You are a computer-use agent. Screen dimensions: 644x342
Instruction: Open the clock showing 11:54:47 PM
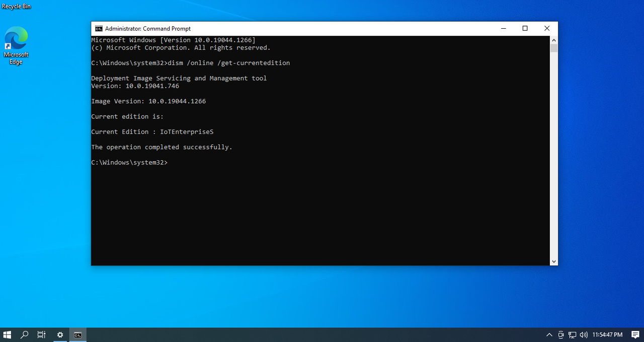607,334
